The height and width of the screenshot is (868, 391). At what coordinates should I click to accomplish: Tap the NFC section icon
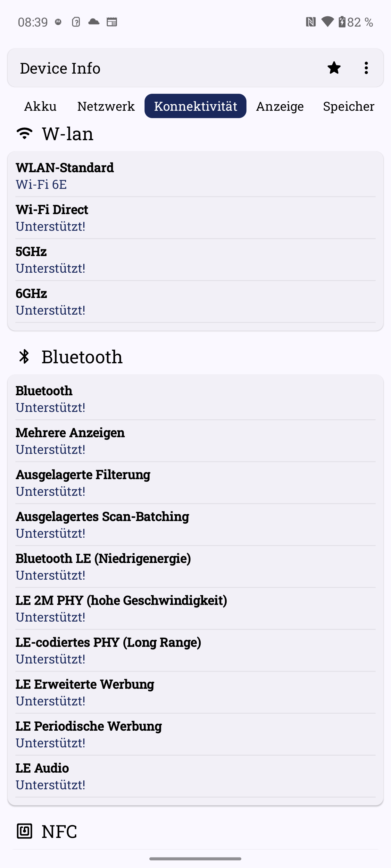click(24, 831)
